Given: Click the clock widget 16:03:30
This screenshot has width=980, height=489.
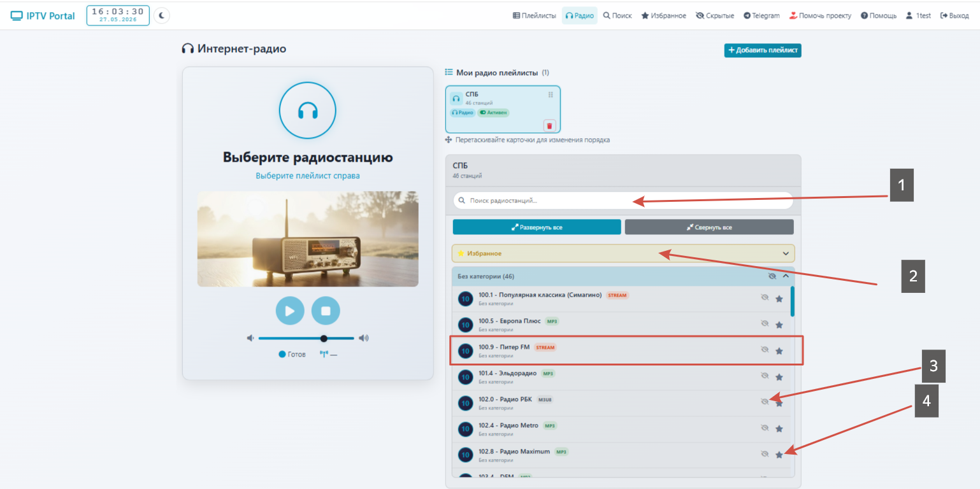Looking at the screenshot, I should click(x=118, y=15).
